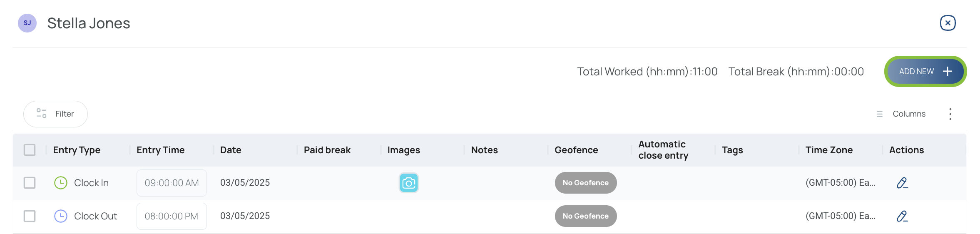This screenshot has height=234, width=980.
Task: Click the No Geofence badge for Clock Out
Action: [x=586, y=216]
